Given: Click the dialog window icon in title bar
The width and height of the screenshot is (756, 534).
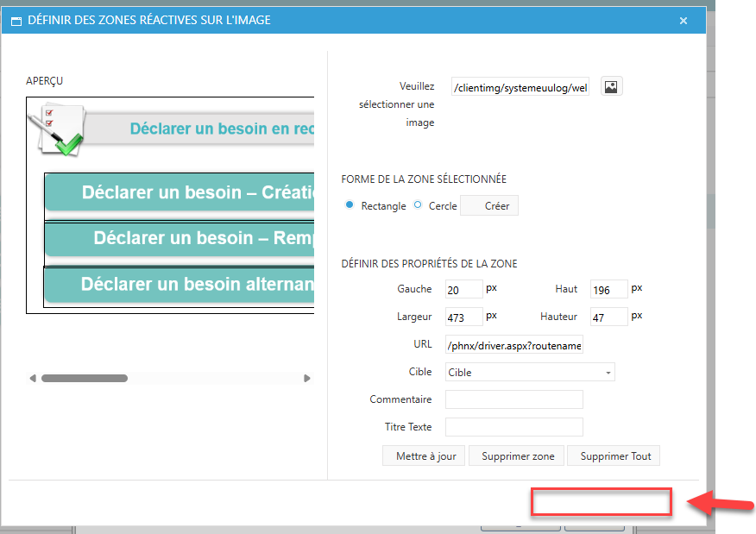Looking at the screenshot, I should pos(16,20).
